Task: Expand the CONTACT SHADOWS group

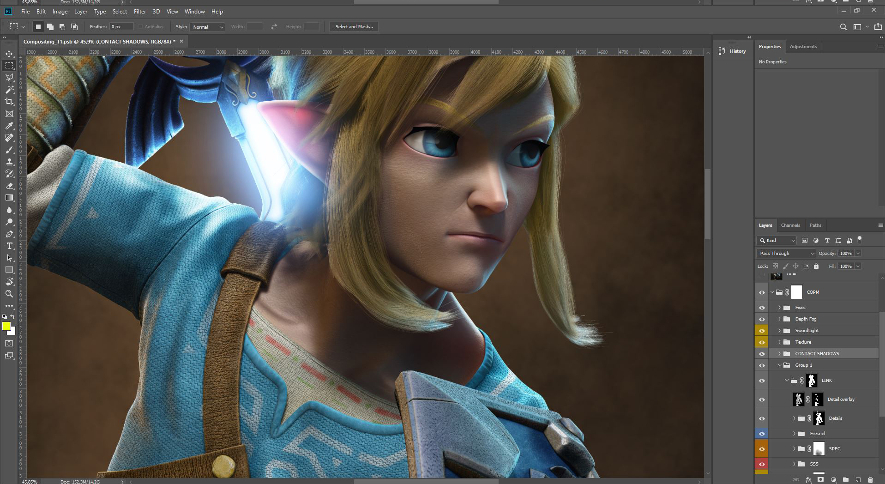Action: (x=779, y=354)
